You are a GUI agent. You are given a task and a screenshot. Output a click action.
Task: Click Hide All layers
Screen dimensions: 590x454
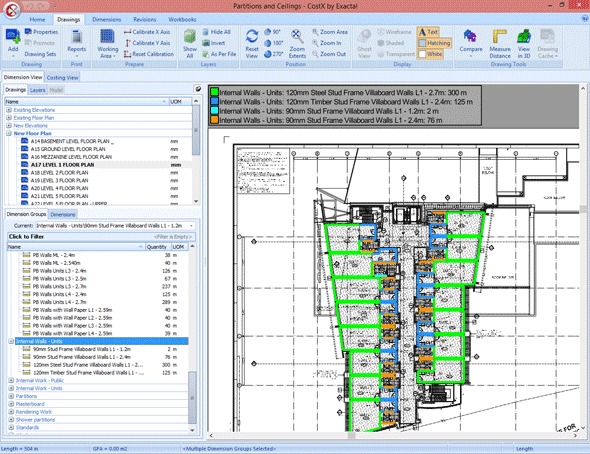pos(216,32)
